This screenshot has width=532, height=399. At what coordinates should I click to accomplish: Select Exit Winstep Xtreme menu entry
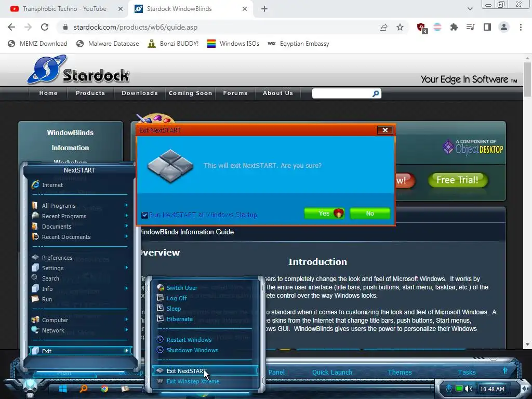tap(205, 381)
